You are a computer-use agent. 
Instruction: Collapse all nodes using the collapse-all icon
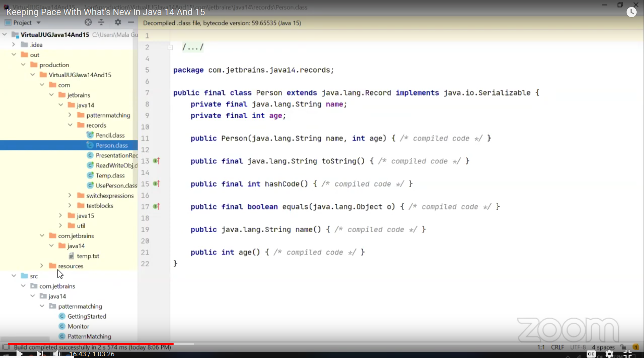coord(101,22)
